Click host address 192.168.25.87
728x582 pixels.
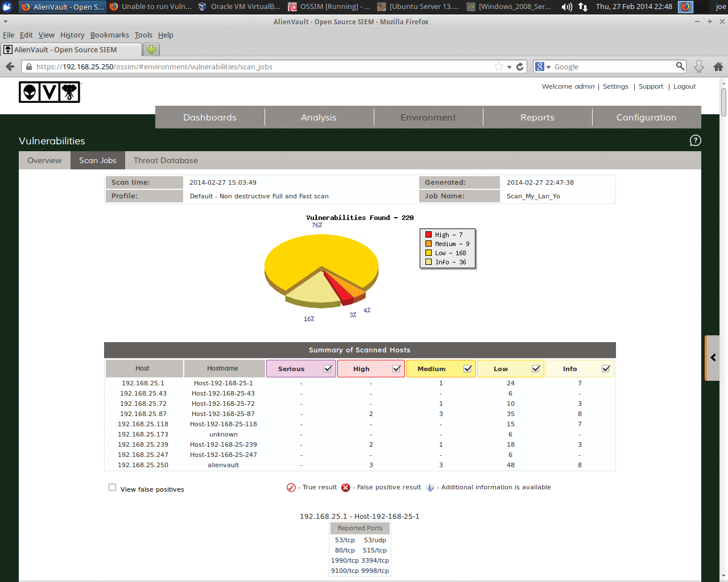pos(143,414)
